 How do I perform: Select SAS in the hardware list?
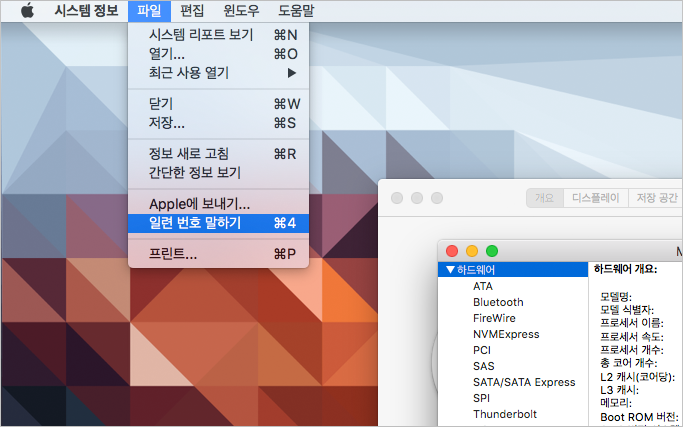(484, 366)
